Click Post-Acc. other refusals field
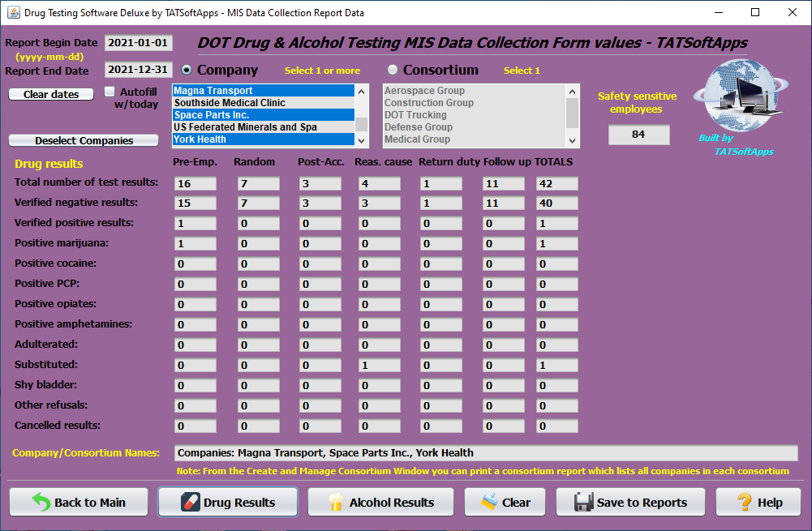Viewport: 812px width, 531px height. point(320,406)
